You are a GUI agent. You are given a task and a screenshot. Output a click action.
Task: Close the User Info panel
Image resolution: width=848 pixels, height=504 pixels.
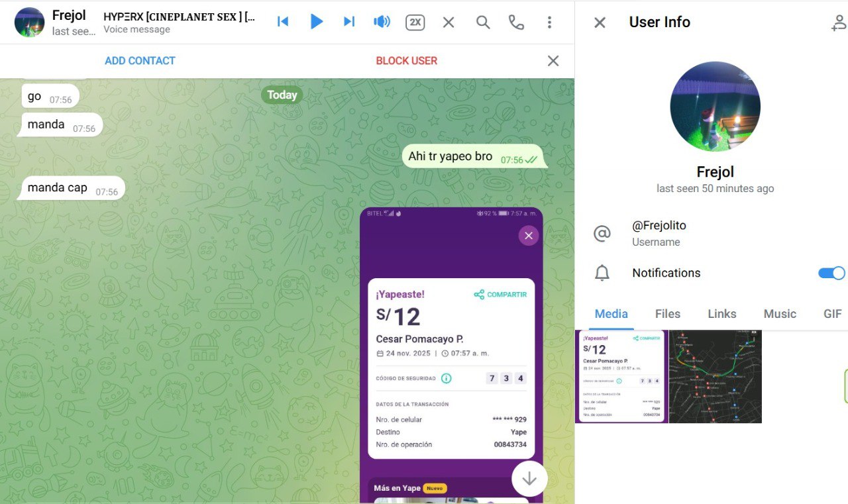tap(600, 23)
